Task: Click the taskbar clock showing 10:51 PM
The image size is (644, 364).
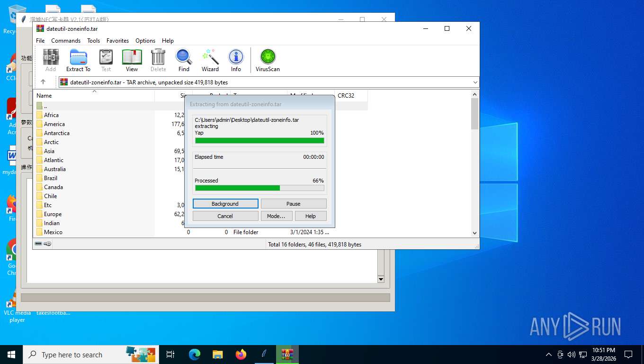Action: coord(603,355)
